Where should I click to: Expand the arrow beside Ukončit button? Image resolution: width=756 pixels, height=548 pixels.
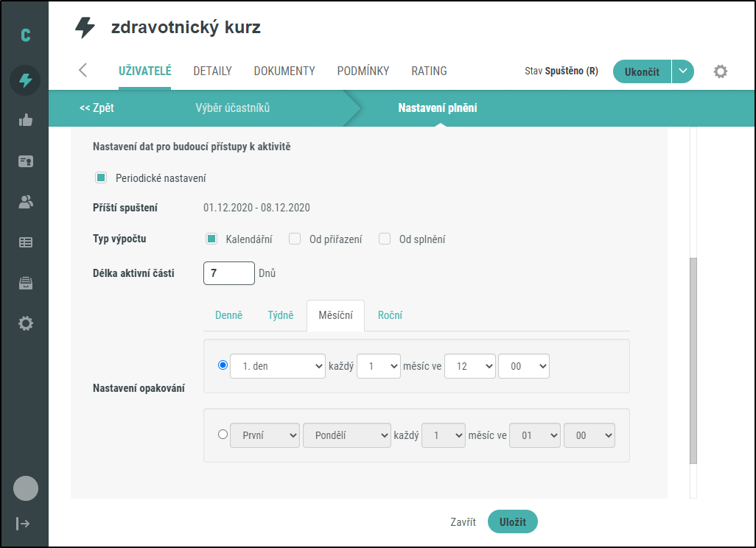point(682,71)
